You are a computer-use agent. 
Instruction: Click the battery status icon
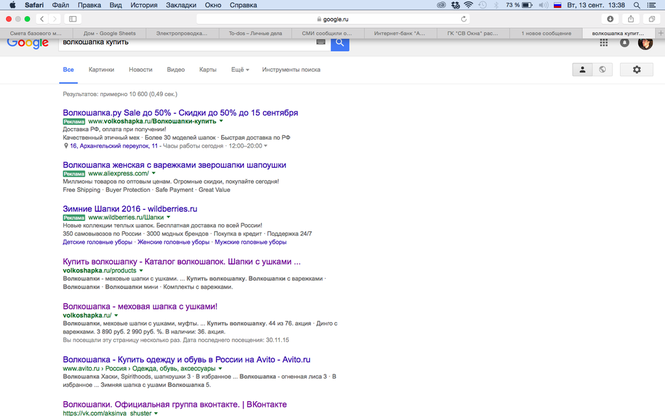pyautogui.click(x=527, y=5)
